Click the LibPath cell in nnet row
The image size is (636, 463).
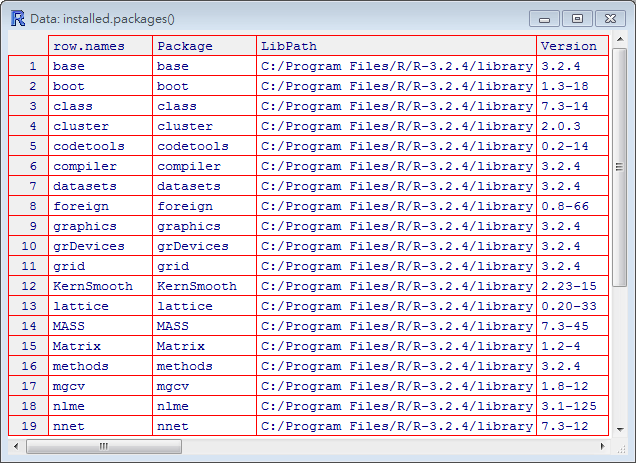396,426
